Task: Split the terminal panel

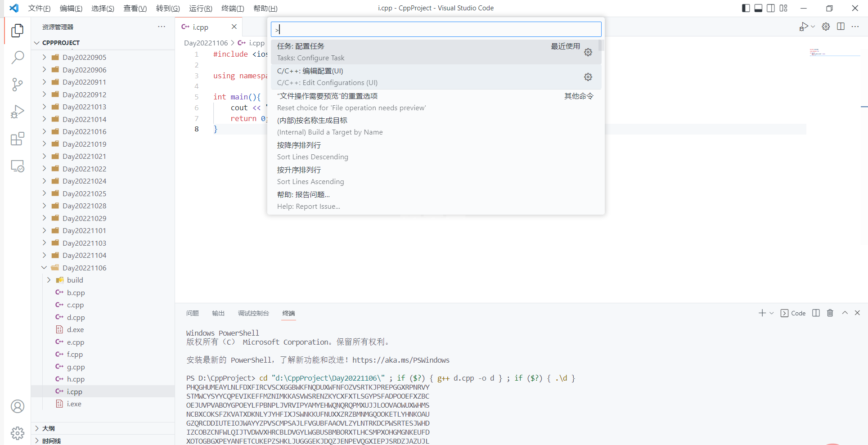Action: (816, 313)
